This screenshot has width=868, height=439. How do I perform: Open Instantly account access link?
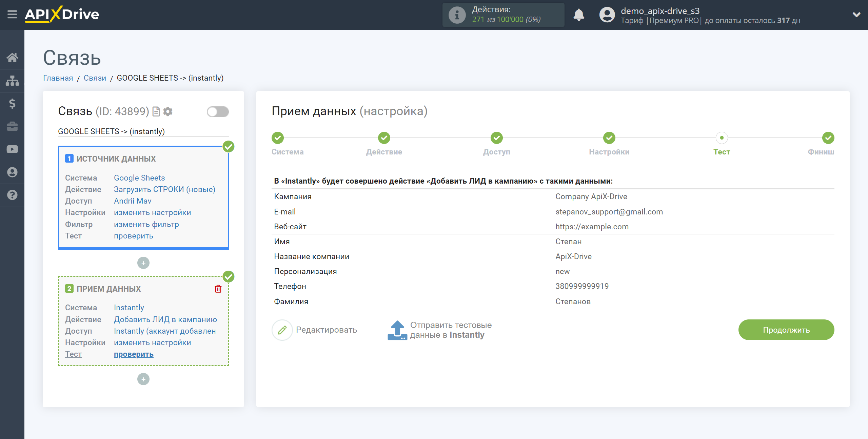[165, 331]
